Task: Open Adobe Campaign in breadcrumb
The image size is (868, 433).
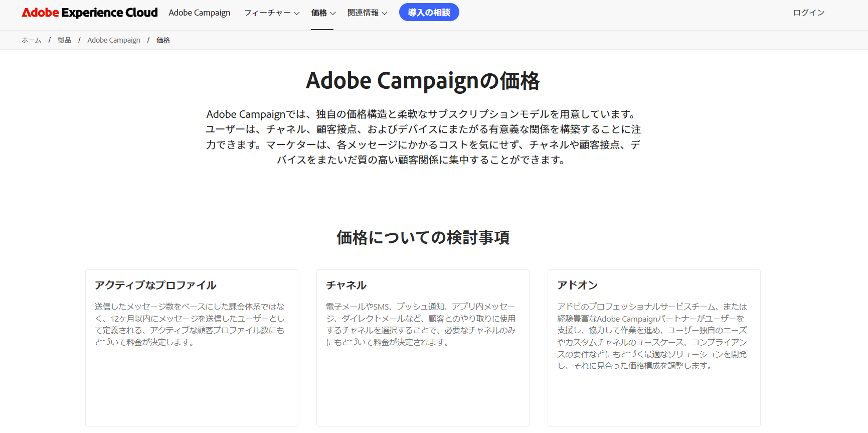Action: point(114,40)
